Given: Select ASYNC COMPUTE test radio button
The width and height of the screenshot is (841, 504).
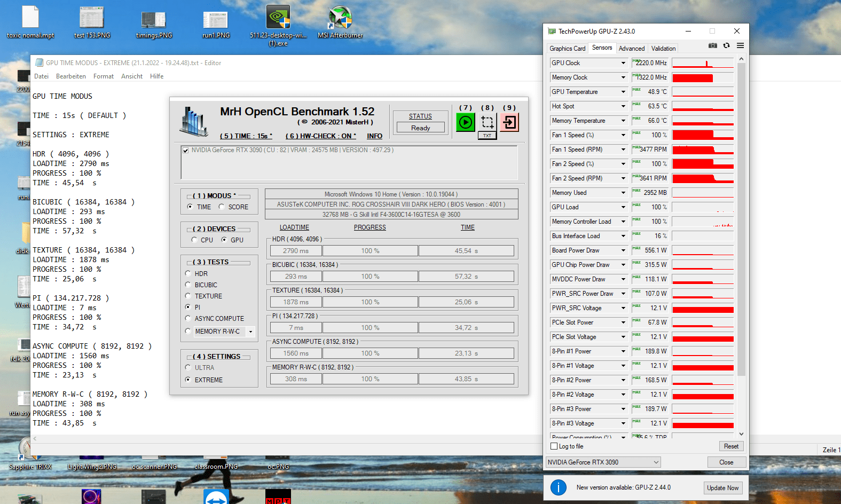Looking at the screenshot, I should click(x=188, y=318).
